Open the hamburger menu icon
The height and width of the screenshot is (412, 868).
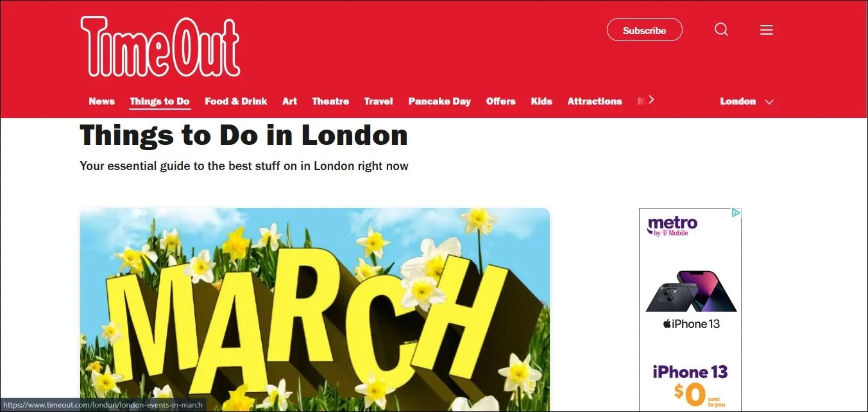point(767,30)
